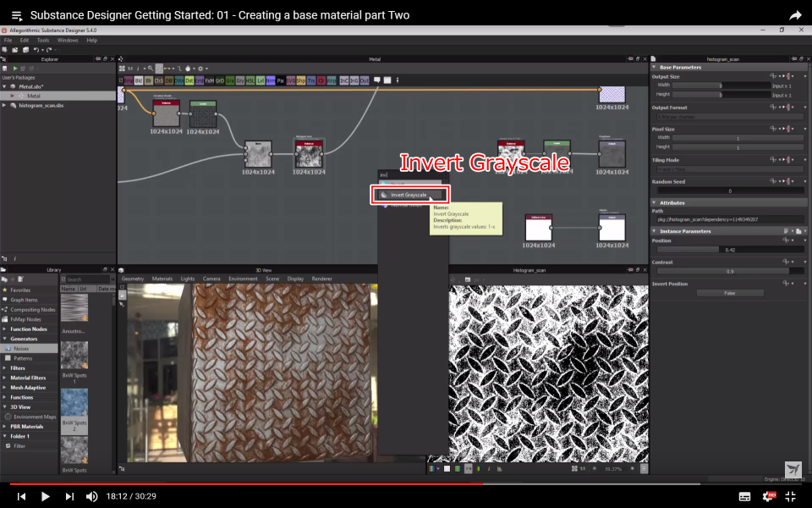Add a Distance node from toolbar
Image resolution: width=812 pixels, height=508 pixels.
[x=189, y=80]
